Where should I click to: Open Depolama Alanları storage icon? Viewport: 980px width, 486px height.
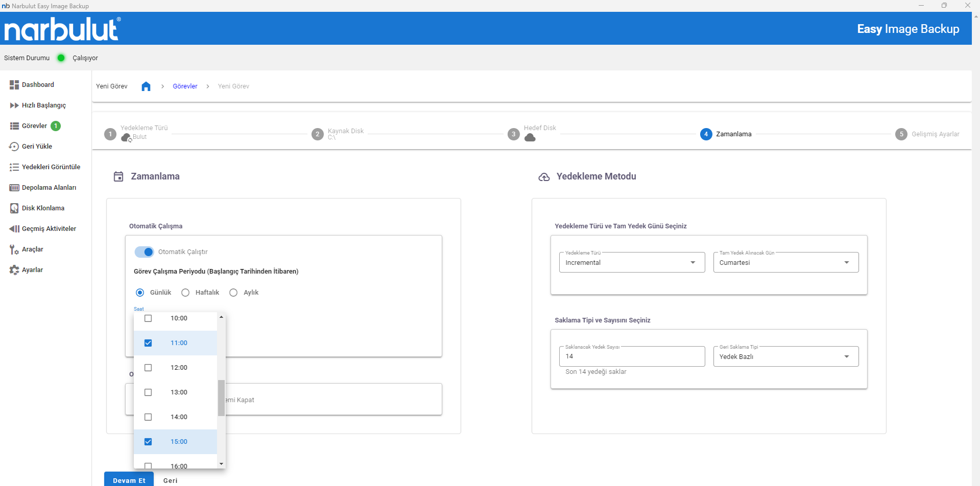point(14,188)
